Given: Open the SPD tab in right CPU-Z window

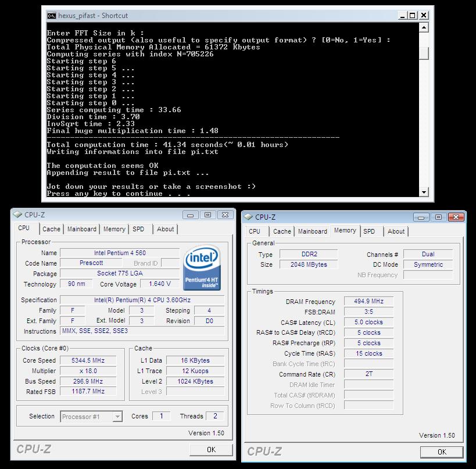Looking at the screenshot, I should [x=369, y=232].
